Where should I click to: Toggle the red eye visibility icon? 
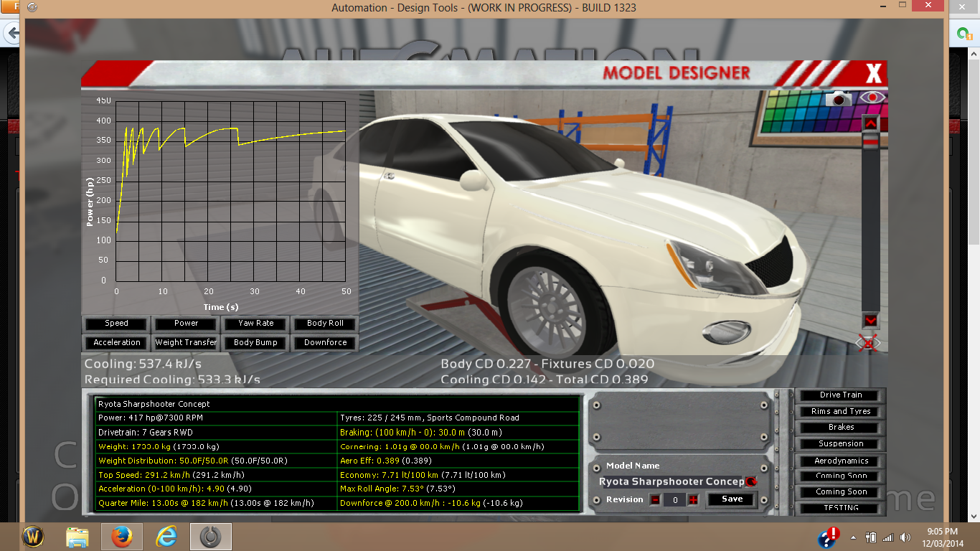pos(873,98)
